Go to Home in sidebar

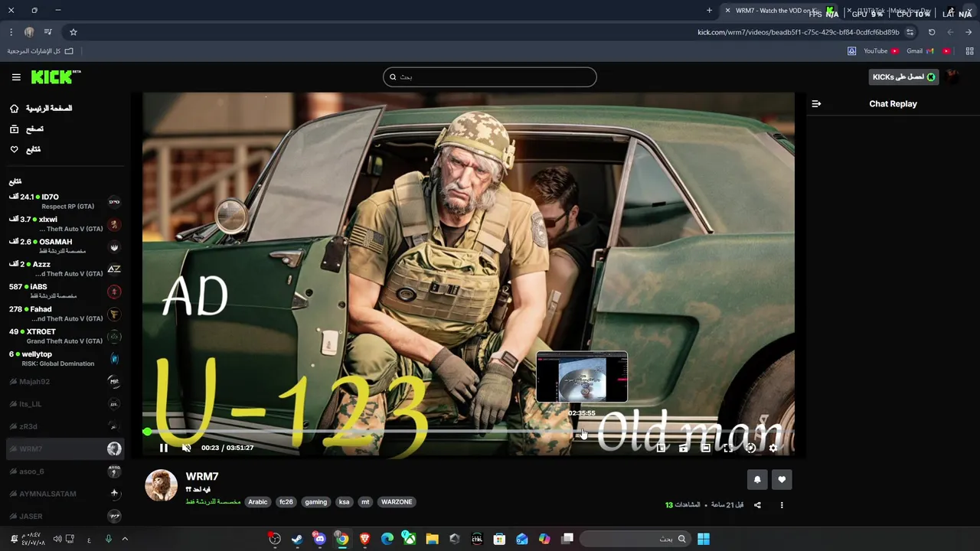pyautogui.click(x=41, y=109)
